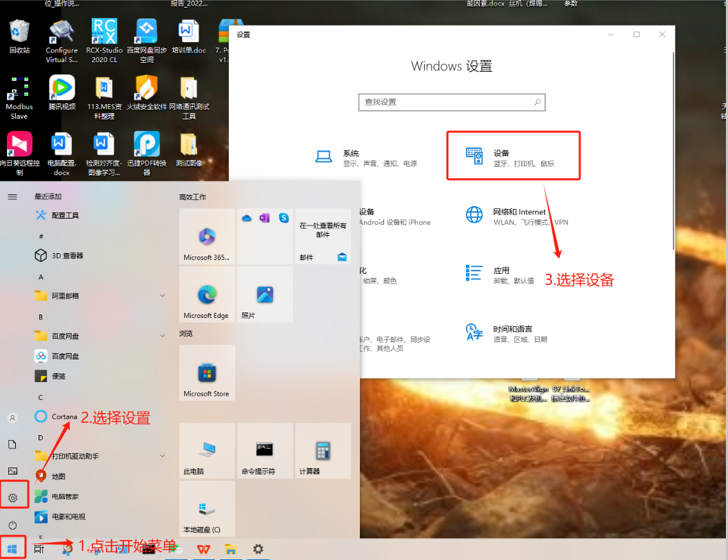Open the Settings gear in Start menu sidebar
The width and height of the screenshot is (728, 560).
tap(12, 497)
